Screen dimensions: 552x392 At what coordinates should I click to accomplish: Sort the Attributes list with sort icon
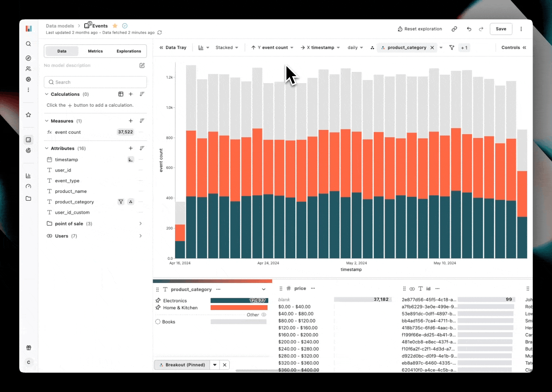tap(142, 148)
